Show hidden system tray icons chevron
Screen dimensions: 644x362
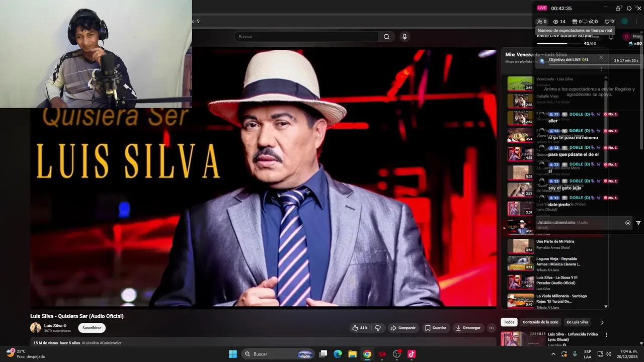coord(553,354)
